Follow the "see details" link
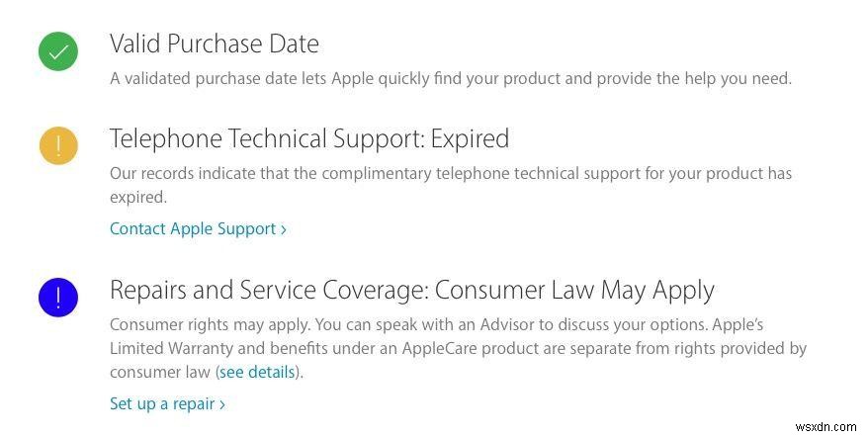Screen dimensions: 868x437 256,372
